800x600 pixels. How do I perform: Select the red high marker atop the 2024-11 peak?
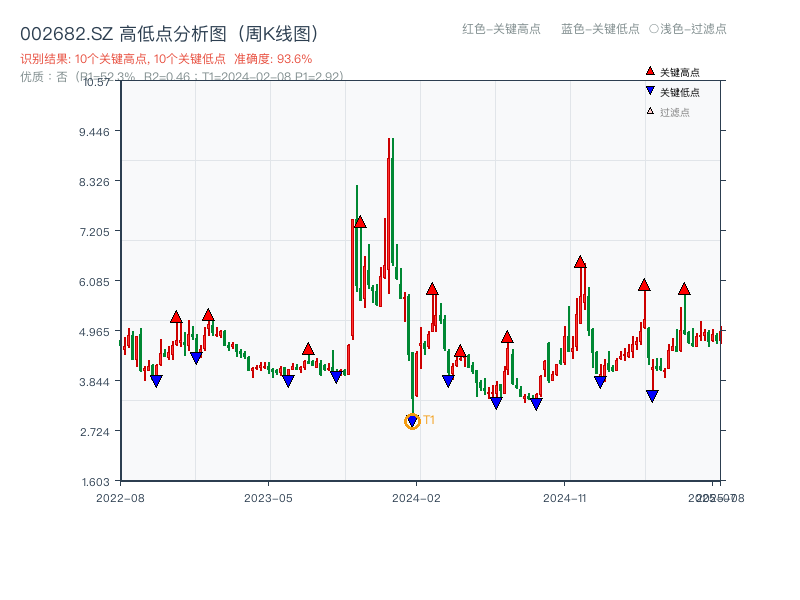point(580,262)
